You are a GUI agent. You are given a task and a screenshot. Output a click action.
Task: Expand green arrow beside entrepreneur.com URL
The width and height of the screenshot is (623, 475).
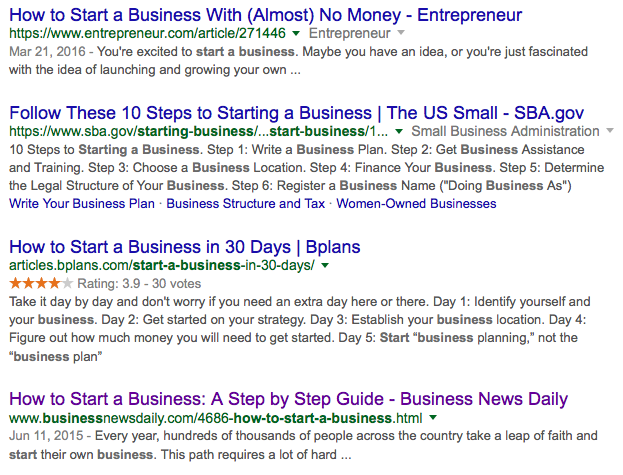[x=298, y=34]
